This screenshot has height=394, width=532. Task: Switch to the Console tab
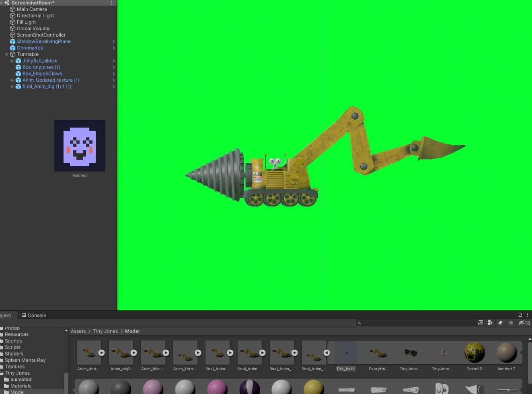(34, 315)
